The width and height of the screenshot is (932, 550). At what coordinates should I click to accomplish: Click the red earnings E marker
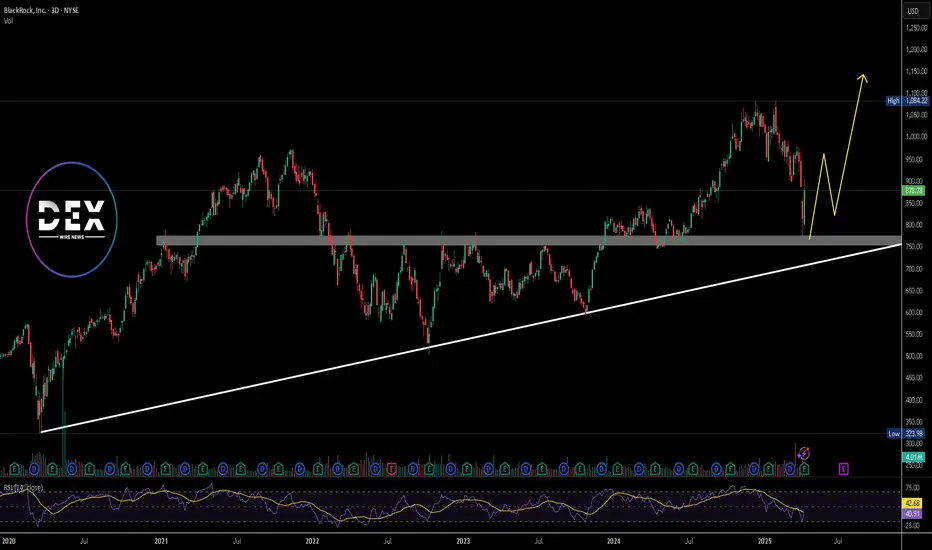(x=391, y=469)
